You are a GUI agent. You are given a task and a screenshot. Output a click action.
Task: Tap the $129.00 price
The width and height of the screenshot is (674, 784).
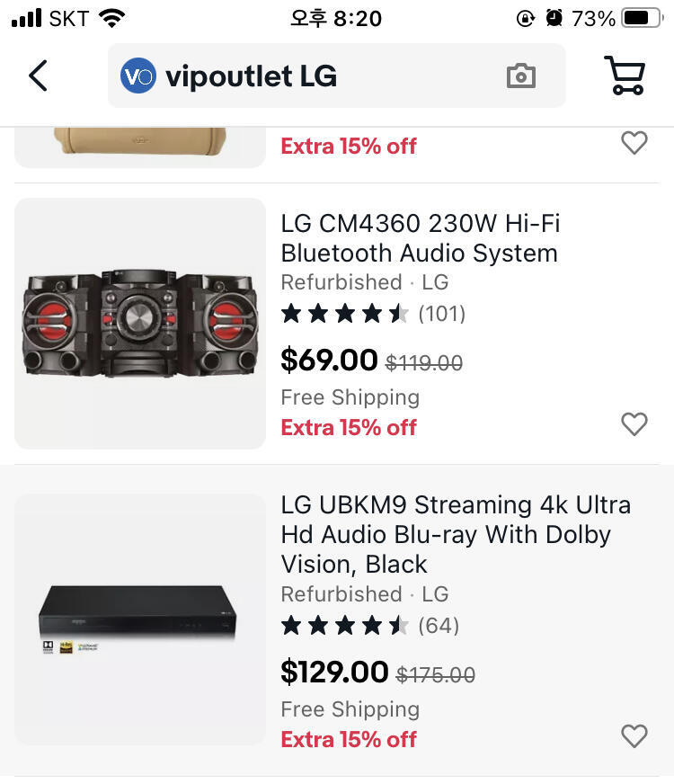(x=334, y=672)
